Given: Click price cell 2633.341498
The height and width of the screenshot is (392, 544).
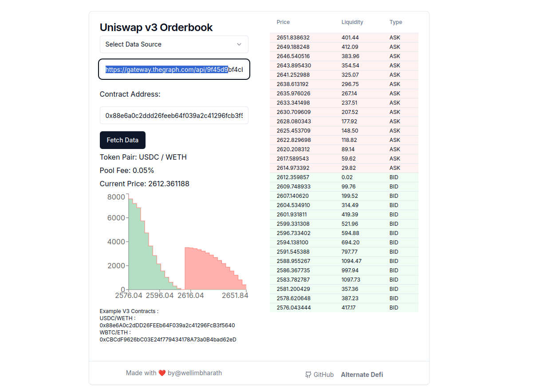Looking at the screenshot, I should point(293,103).
